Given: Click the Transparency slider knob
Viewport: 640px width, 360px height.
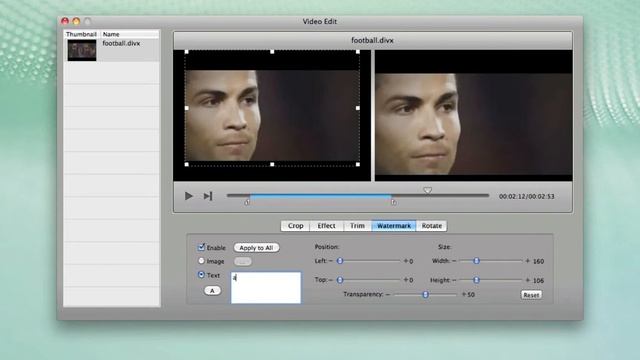Looking at the screenshot, I should pos(425,294).
